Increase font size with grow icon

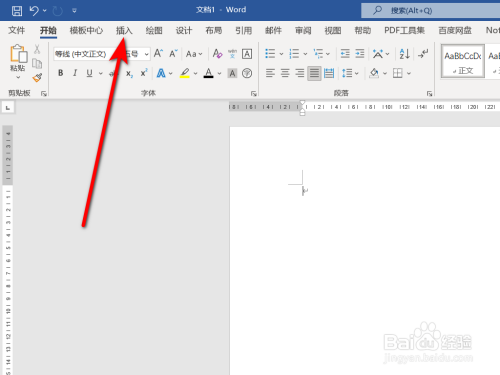click(x=158, y=53)
